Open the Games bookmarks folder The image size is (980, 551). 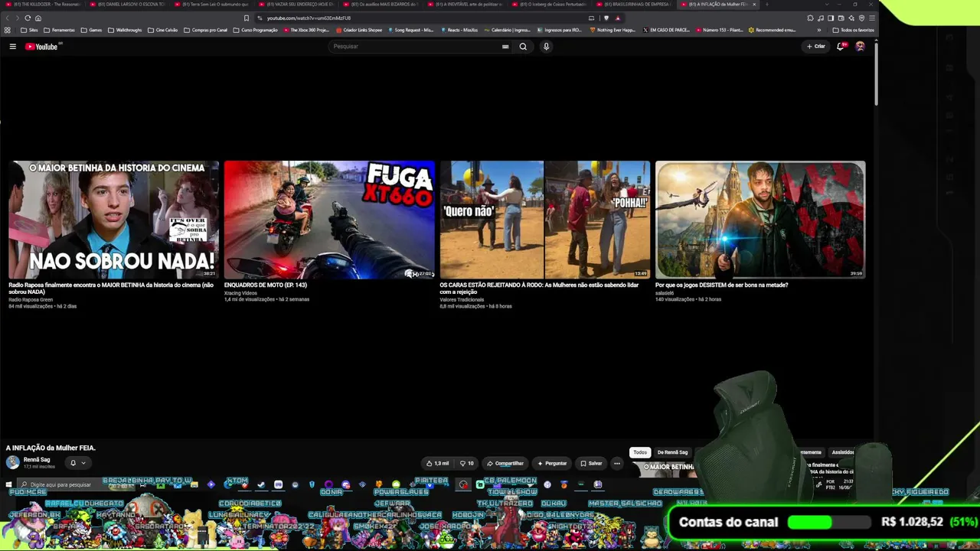coord(91,30)
